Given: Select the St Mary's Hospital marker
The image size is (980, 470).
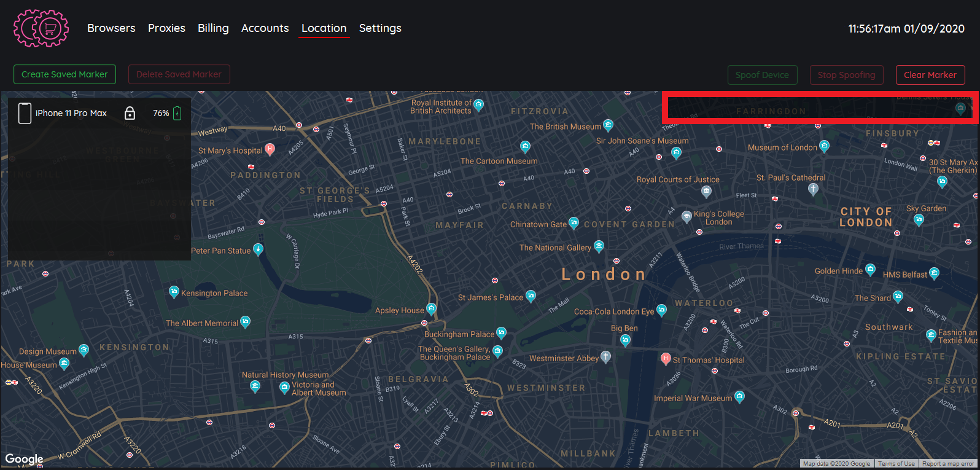Looking at the screenshot, I should (x=270, y=149).
